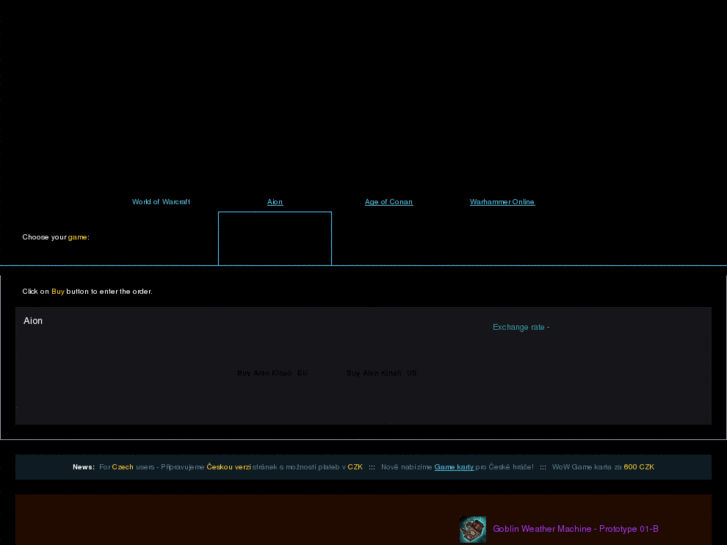Open Goblin Weather Machine - Prototype 01-B link
Image resolution: width=727 pixels, height=545 pixels.
point(575,529)
